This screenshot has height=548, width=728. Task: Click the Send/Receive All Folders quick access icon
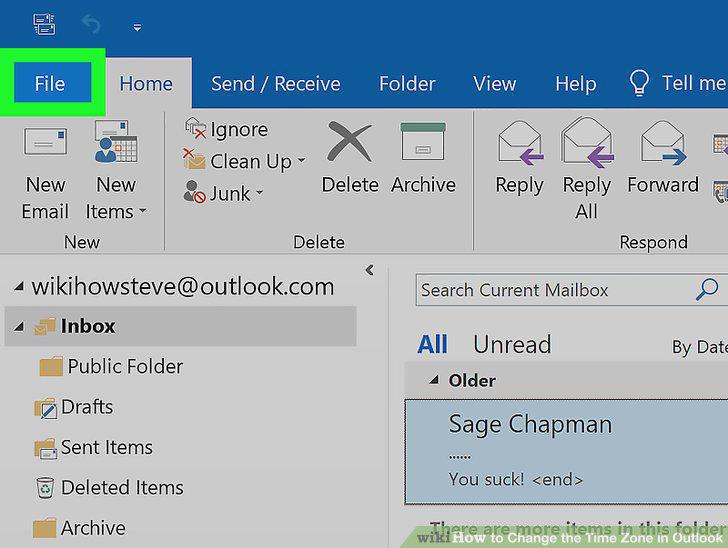coord(45,24)
